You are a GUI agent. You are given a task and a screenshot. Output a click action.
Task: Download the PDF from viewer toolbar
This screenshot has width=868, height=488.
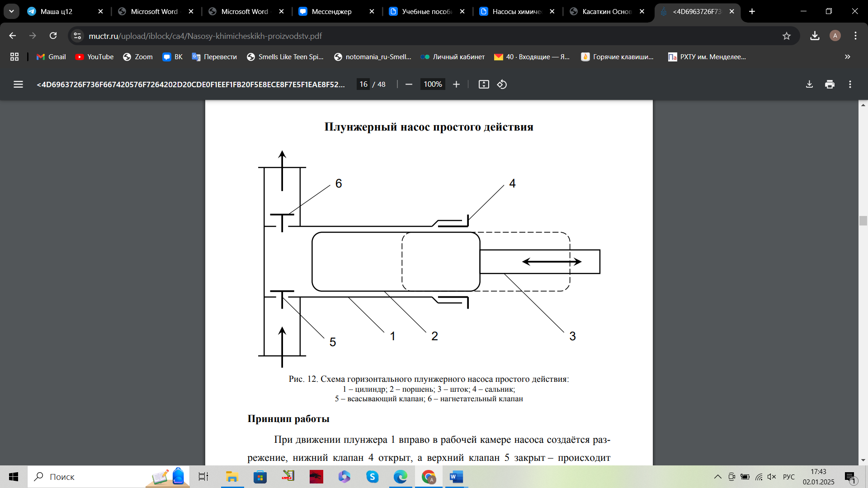(809, 84)
